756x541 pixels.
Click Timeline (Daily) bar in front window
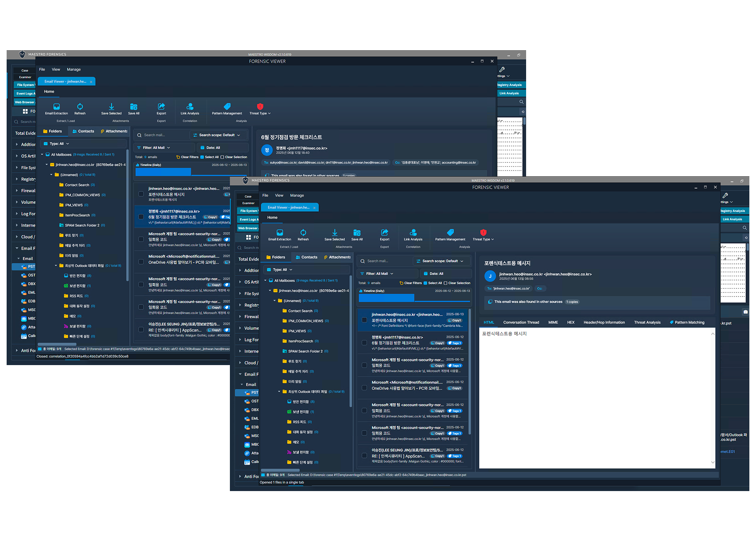point(386,298)
